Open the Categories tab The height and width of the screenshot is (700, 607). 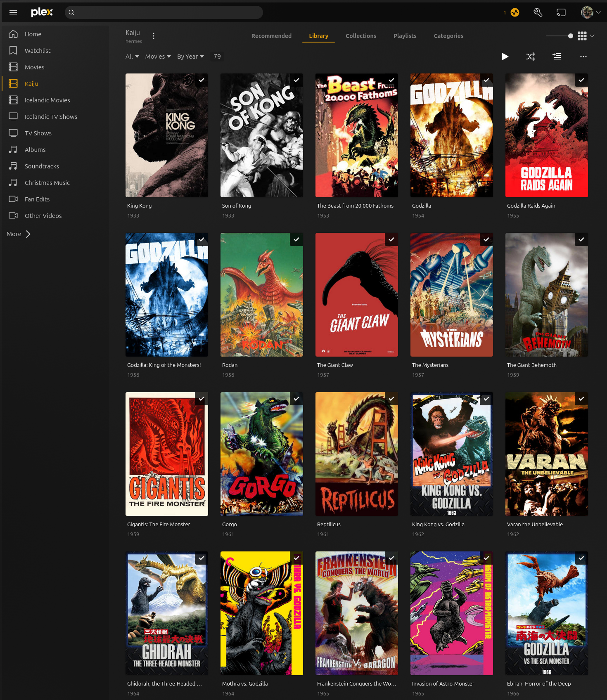[448, 36]
